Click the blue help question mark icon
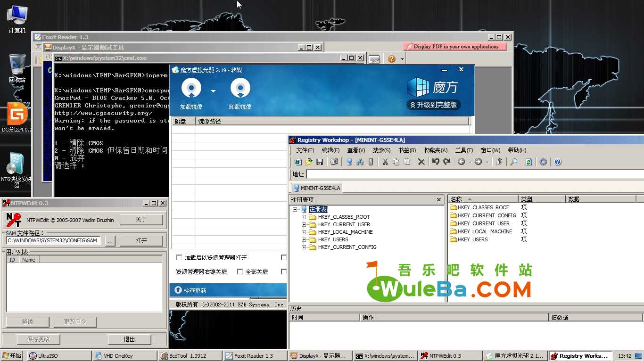This screenshot has width=644, height=362. 558,162
